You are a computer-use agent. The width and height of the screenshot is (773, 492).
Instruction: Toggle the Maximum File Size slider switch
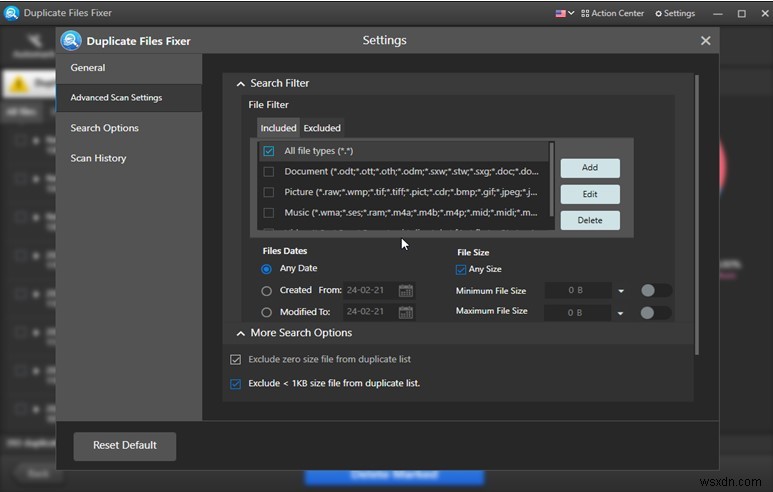pyautogui.click(x=655, y=313)
